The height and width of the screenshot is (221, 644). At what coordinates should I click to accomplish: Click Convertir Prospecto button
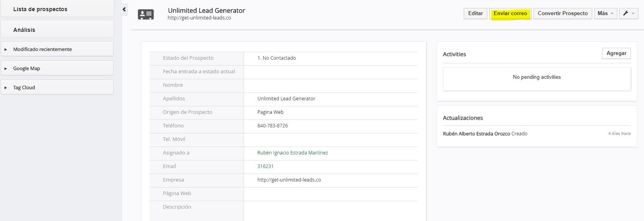pyautogui.click(x=563, y=14)
